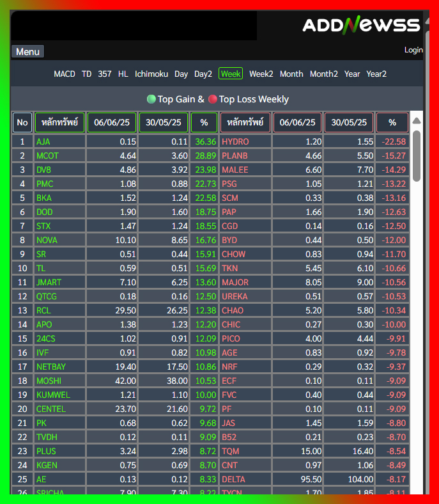Click the Login link

pyautogui.click(x=413, y=50)
